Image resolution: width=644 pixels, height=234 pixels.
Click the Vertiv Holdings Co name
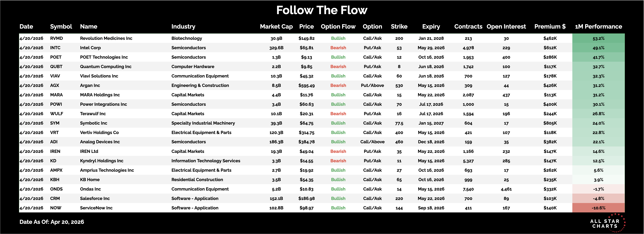(x=99, y=133)
